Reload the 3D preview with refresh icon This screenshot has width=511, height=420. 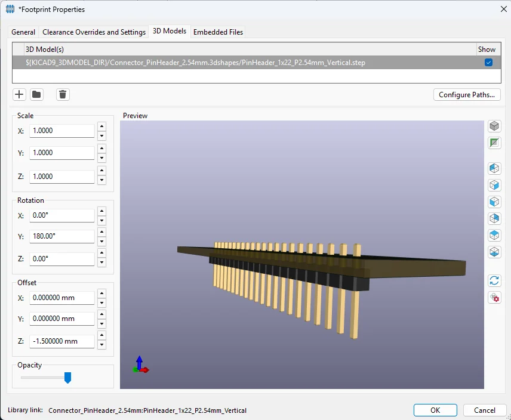pos(494,280)
